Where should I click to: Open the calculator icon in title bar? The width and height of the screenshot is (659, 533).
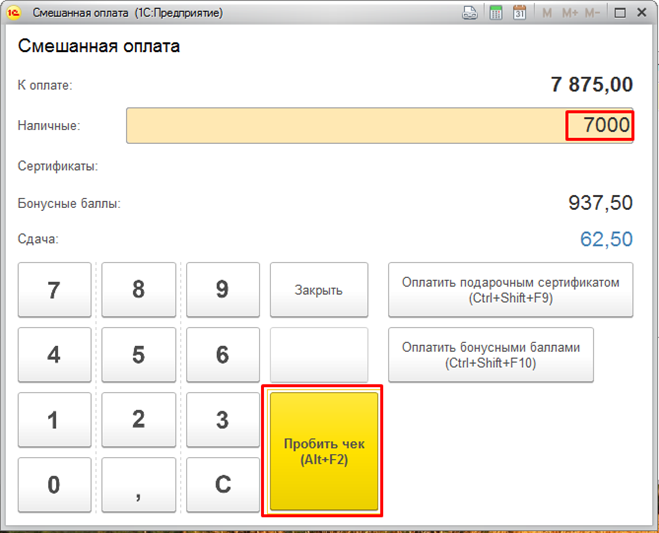pos(495,13)
